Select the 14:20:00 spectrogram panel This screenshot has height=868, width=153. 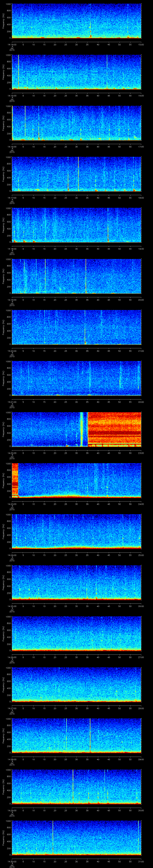(76, 327)
